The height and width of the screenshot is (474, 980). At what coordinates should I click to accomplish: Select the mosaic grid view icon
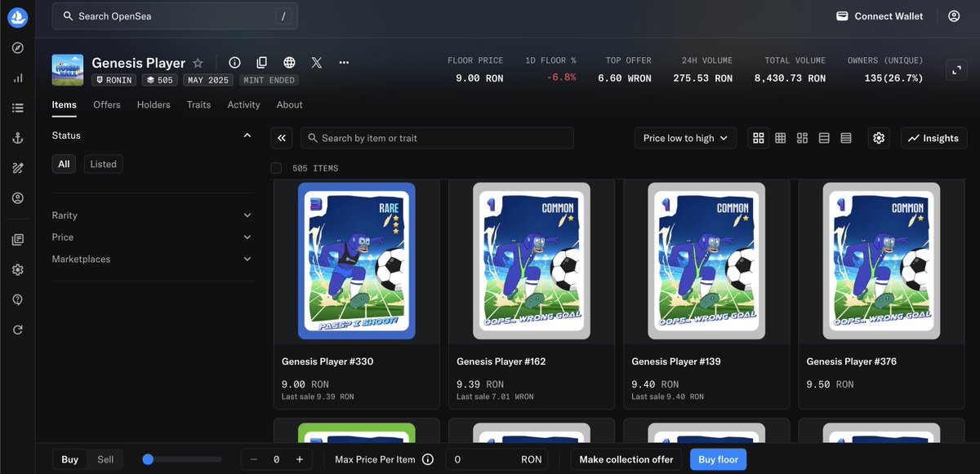point(802,139)
